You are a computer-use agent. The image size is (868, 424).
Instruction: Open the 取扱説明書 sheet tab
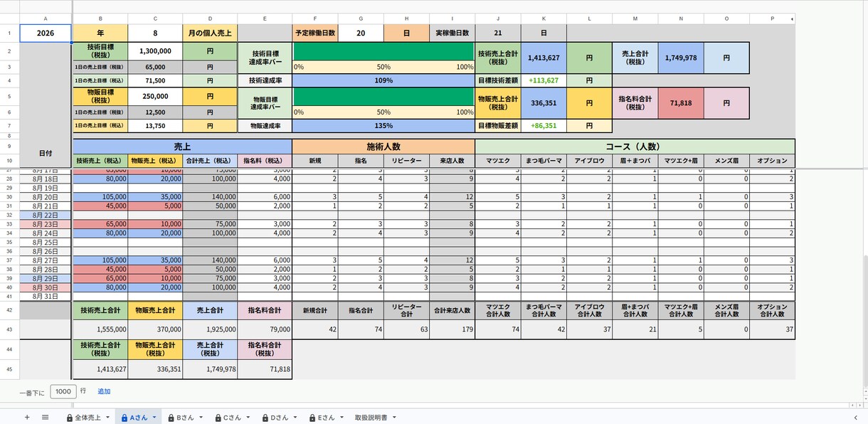tap(371, 418)
